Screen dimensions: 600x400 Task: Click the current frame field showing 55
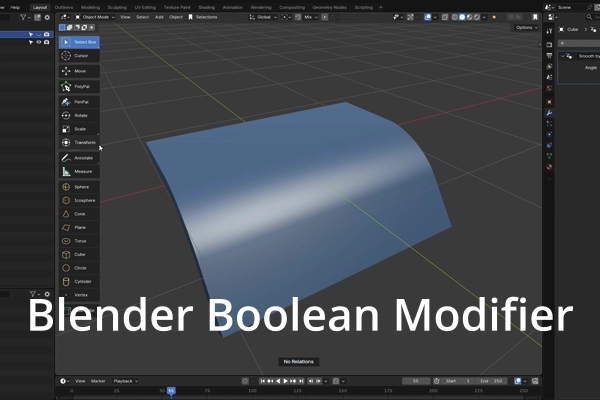point(416,381)
